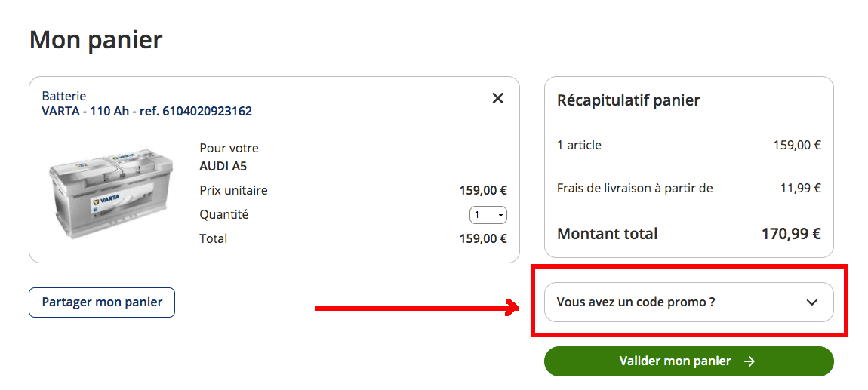The image size is (868, 390).
Task: Click the AUDI A5 vehicle text
Action: pos(223,167)
